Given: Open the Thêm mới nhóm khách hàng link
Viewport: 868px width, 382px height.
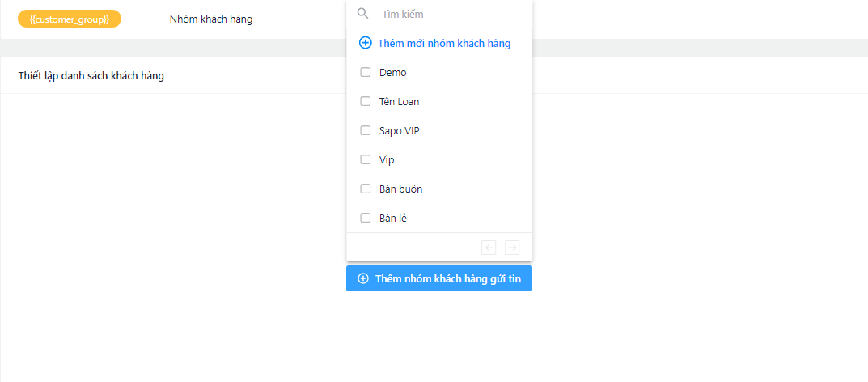Looking at the screenshot, I should 444,43.
